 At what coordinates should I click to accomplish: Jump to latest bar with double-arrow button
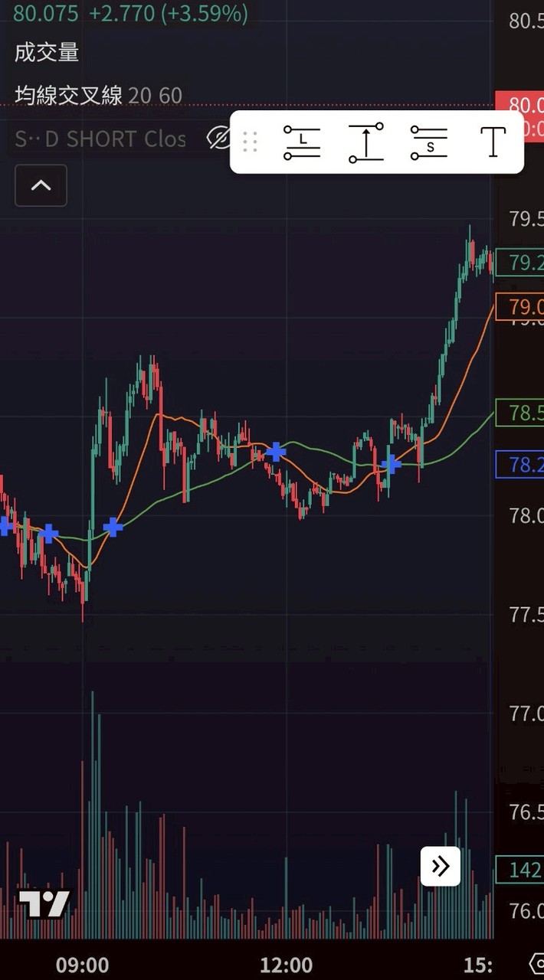click(x=441, y=866)
